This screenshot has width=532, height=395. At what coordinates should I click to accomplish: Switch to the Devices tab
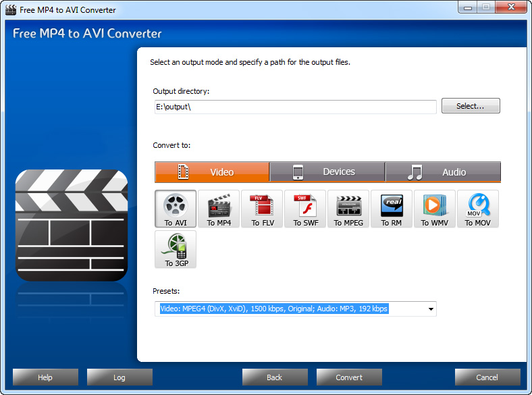(327, 172)
